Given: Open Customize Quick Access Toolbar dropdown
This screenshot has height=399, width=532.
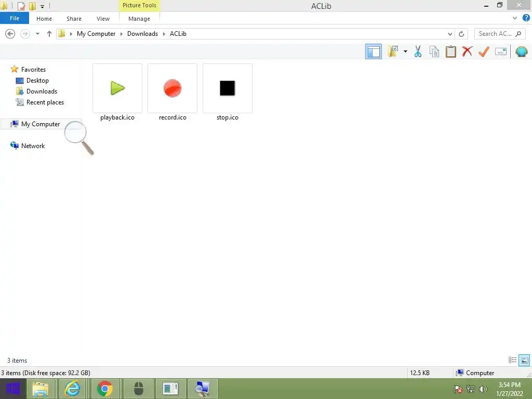Looking at the screenshot, I should click(42, 6).
